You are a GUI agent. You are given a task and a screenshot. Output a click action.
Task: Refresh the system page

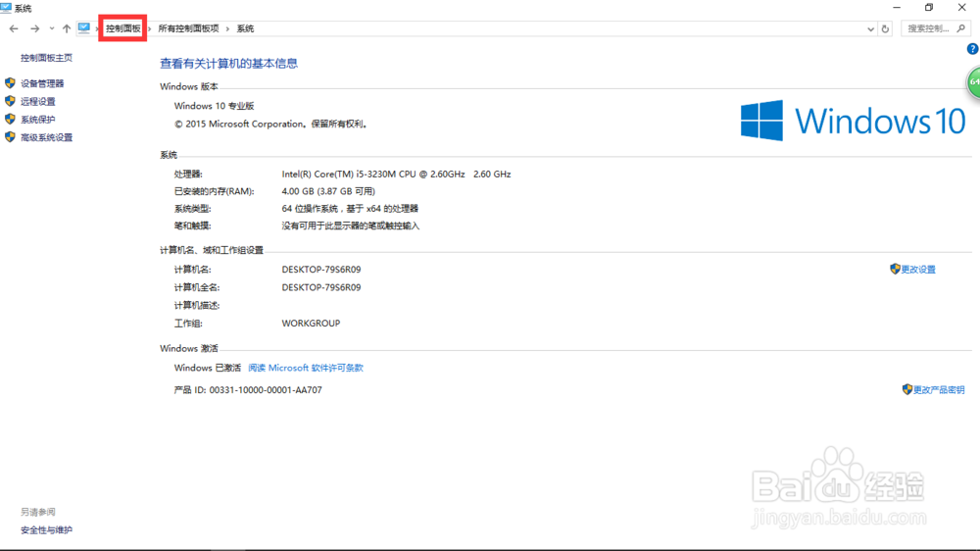(x=885, y=28)
